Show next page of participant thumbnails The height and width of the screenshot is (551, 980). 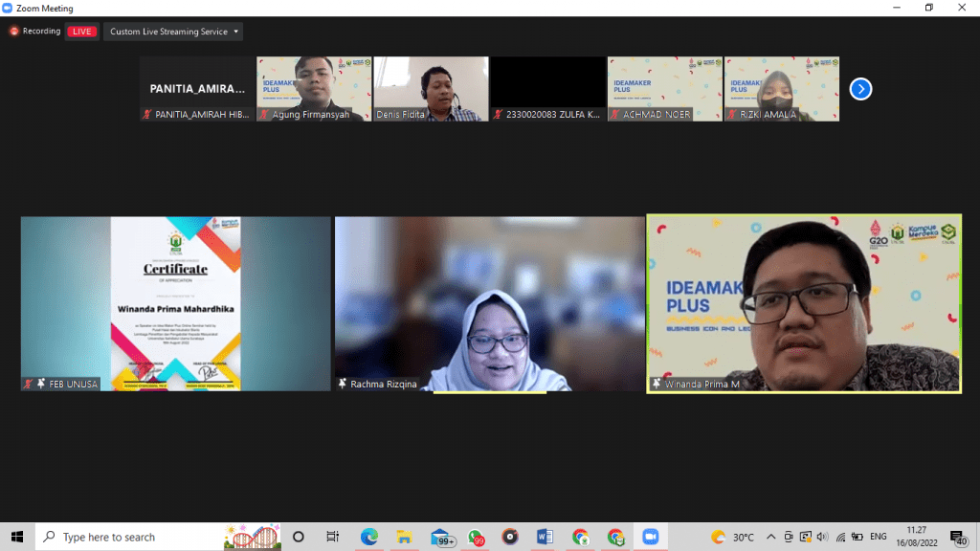tap(860, 89)
